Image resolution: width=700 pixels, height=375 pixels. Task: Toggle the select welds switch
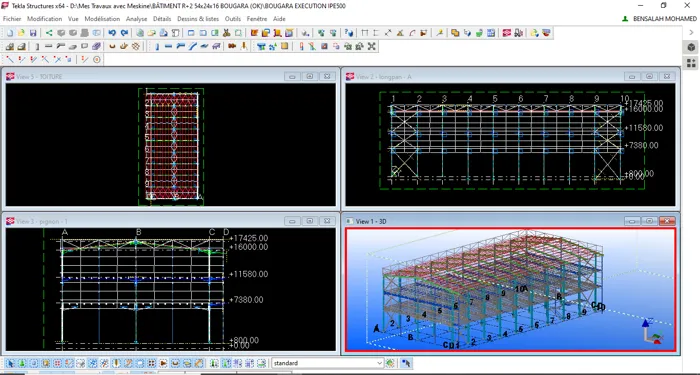116,363
